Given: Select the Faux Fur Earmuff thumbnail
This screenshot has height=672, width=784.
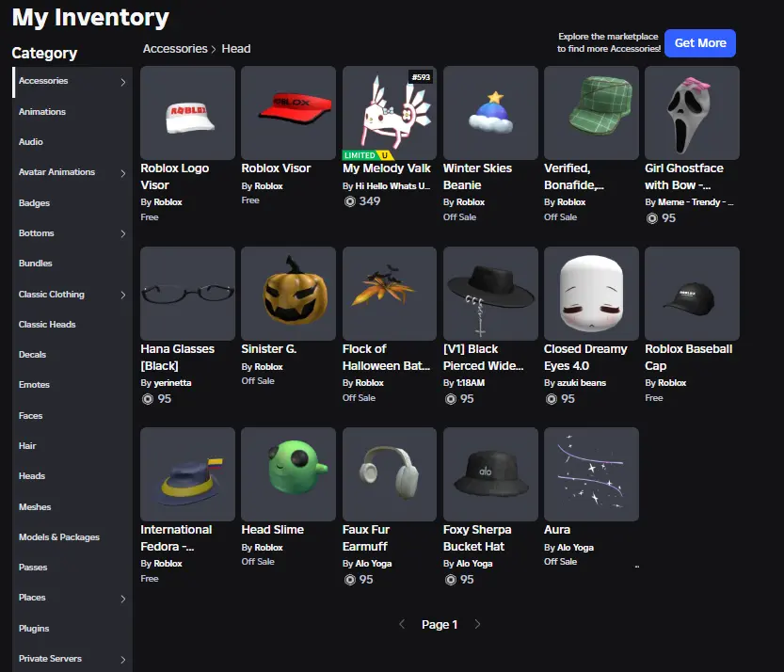Looking at the screenshot, I should tap(389, 474).
